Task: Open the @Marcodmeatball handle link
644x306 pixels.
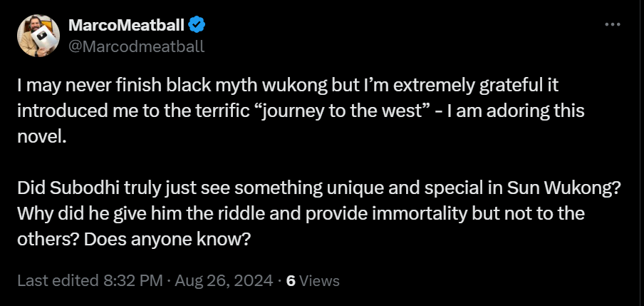Action: (136, 46)
